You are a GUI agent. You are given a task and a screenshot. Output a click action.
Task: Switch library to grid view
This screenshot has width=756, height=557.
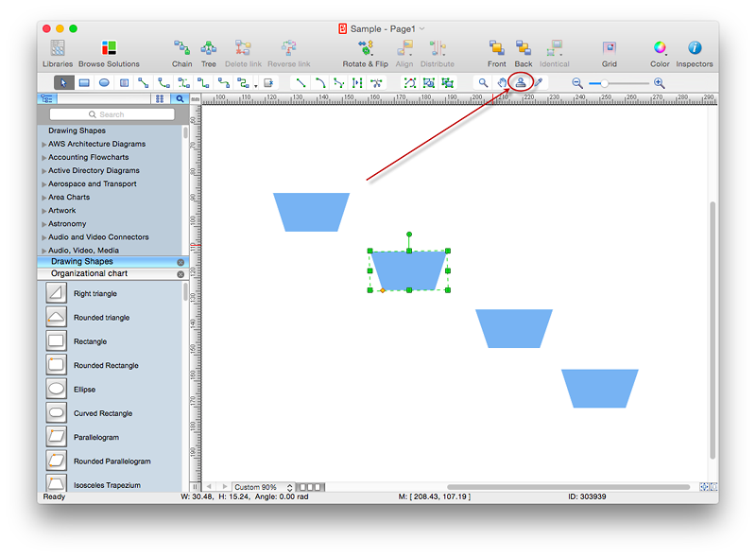tap(160, 99)
